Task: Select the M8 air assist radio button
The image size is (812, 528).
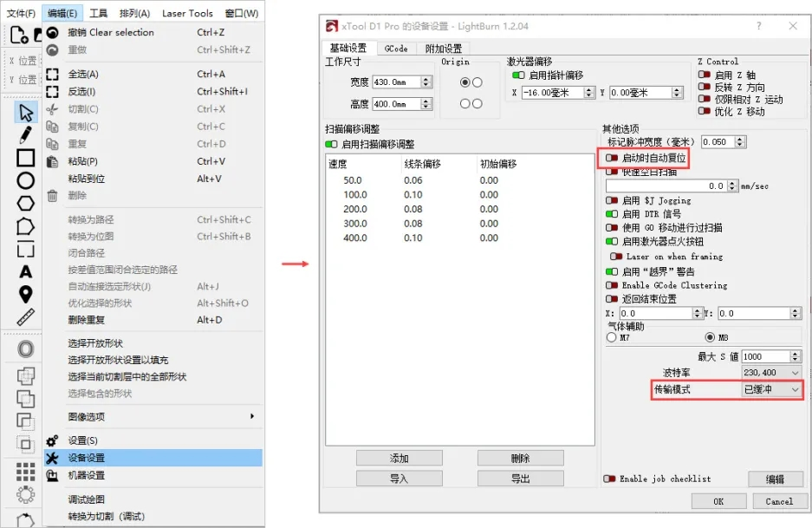Action: pyautogui.click(x=710, y=337)
